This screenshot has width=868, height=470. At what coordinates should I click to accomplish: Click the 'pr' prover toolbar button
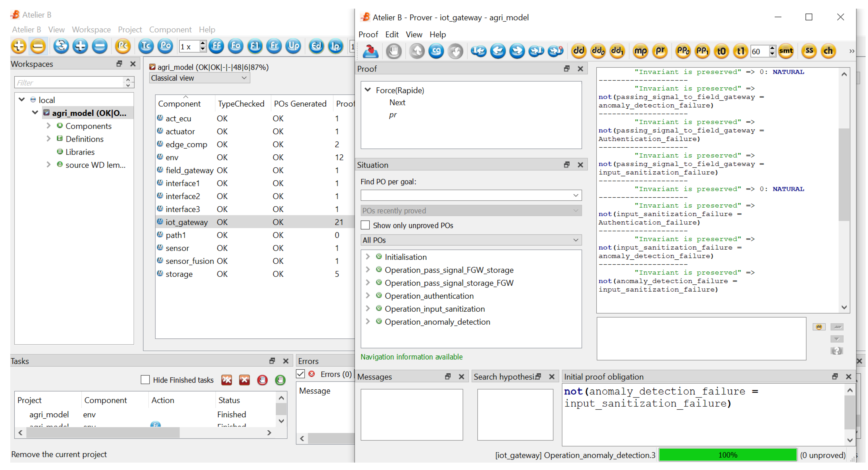click(660, 51)
